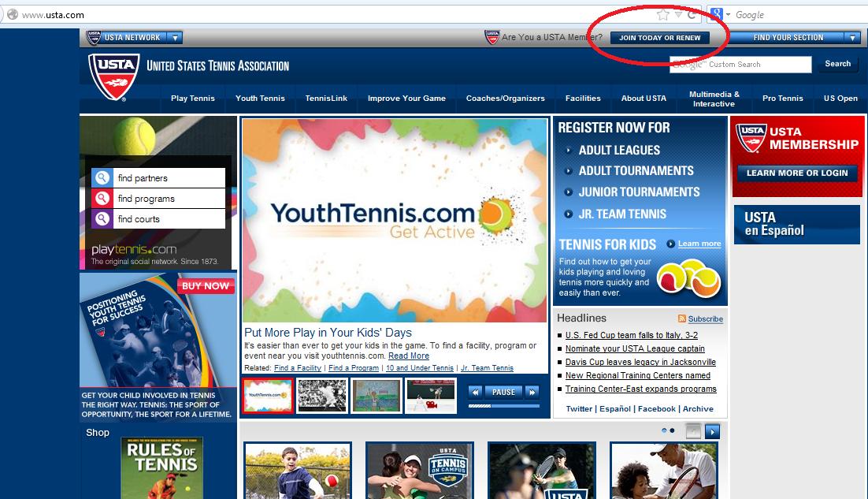Open the Coaches/Organizers menu
Image resolution: width=868 pixels, height=499 pixels.
tap(505, 99)
